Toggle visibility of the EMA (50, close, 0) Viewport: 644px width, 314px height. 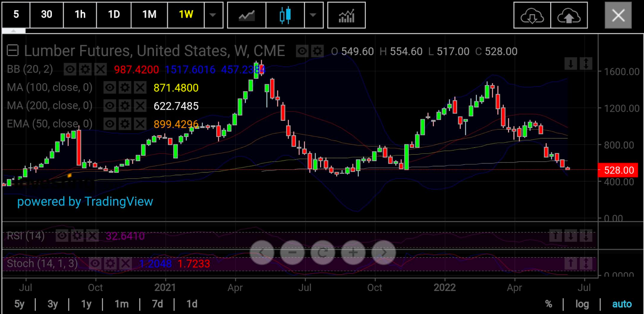109,124
